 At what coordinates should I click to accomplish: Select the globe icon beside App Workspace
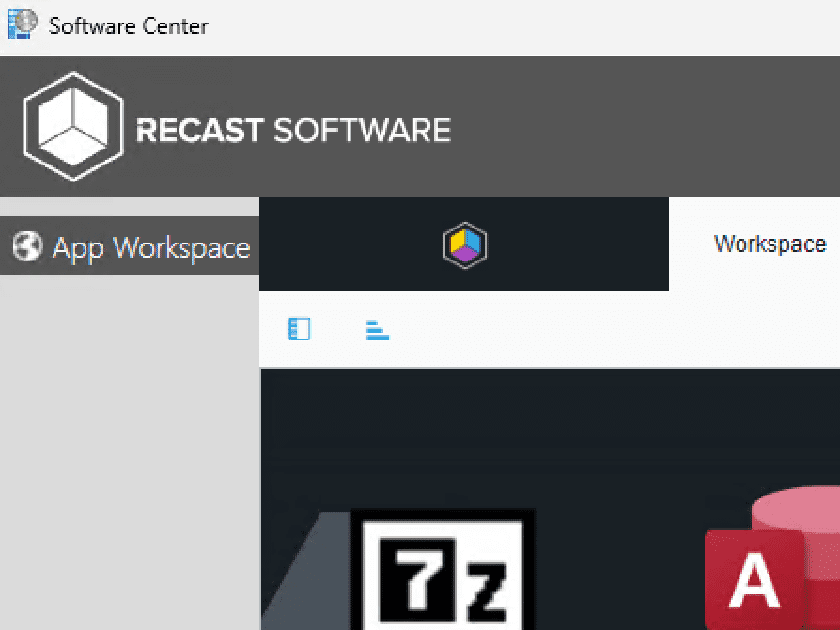[26, 246]
